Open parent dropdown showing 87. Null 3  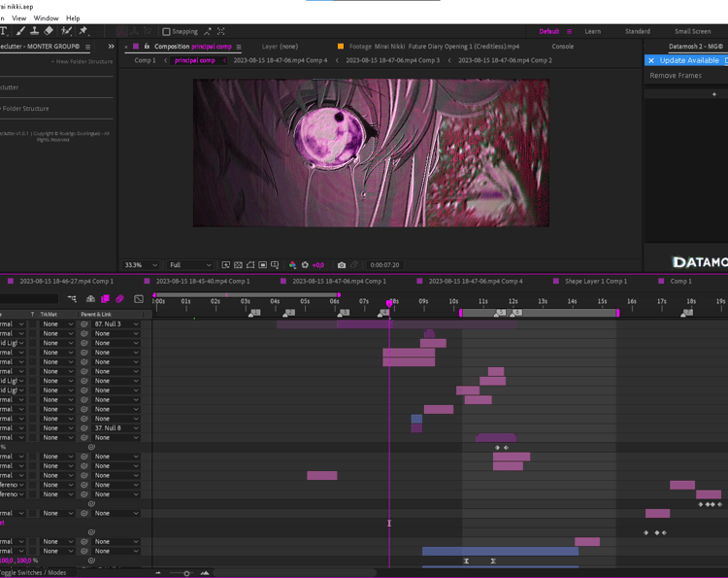(116, 324)
